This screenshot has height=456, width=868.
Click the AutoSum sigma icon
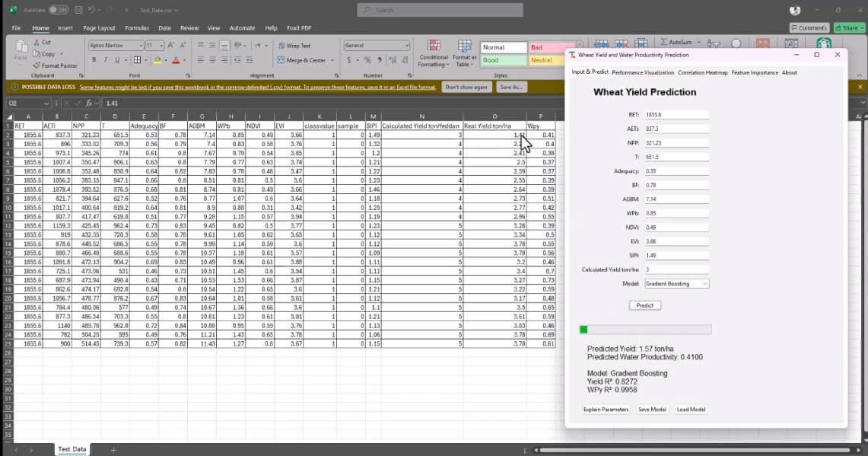[663, 42]
